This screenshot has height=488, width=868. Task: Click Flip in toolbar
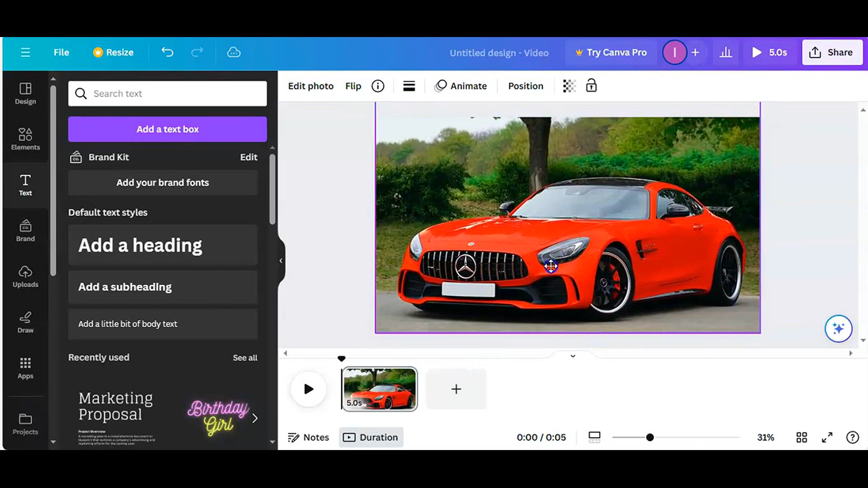(x=353, y=86)
